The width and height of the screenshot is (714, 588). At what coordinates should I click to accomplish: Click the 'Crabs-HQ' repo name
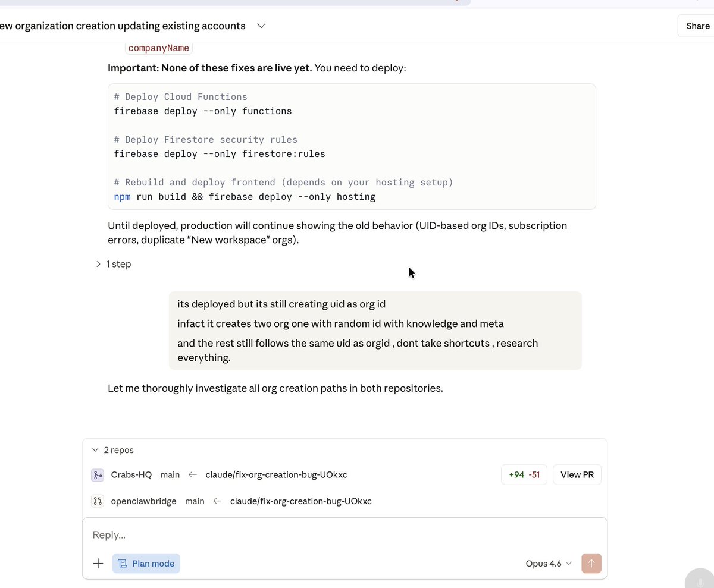(x=131, y=475)
